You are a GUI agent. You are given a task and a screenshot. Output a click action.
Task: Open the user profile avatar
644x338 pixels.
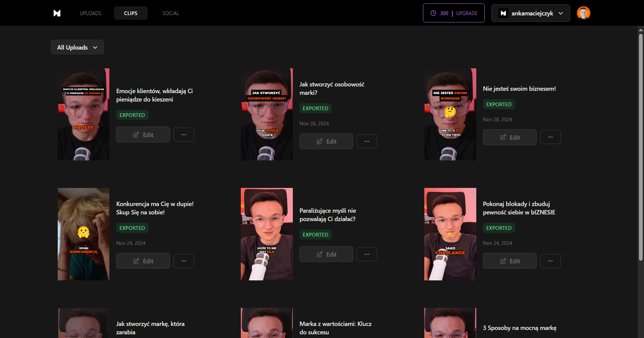[583, 13]
